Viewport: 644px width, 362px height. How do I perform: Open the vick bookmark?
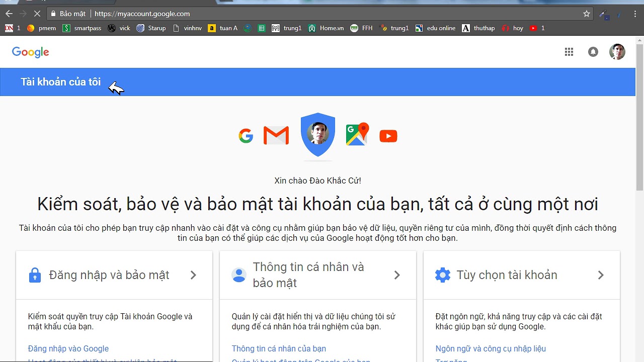[119, 28]
